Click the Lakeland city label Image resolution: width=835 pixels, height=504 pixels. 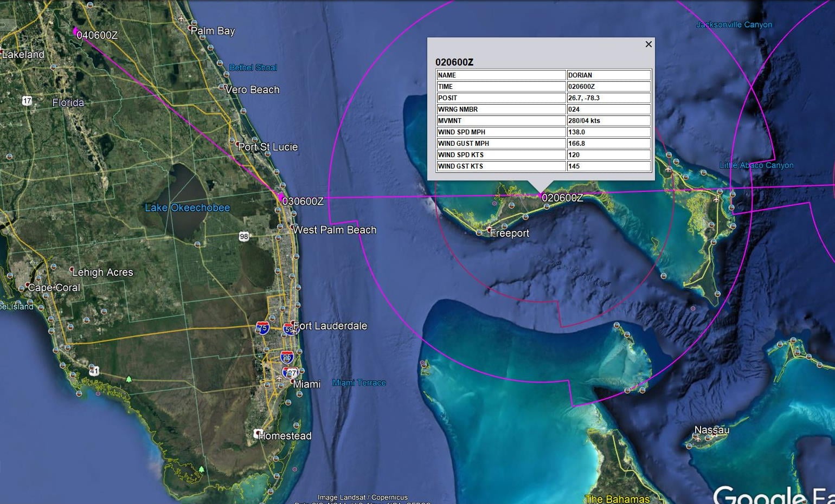23,54
